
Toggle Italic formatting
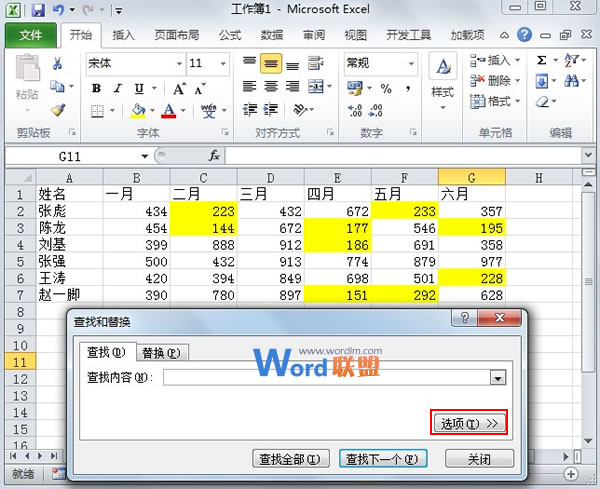pyautogui.click(x=118, y=88)
